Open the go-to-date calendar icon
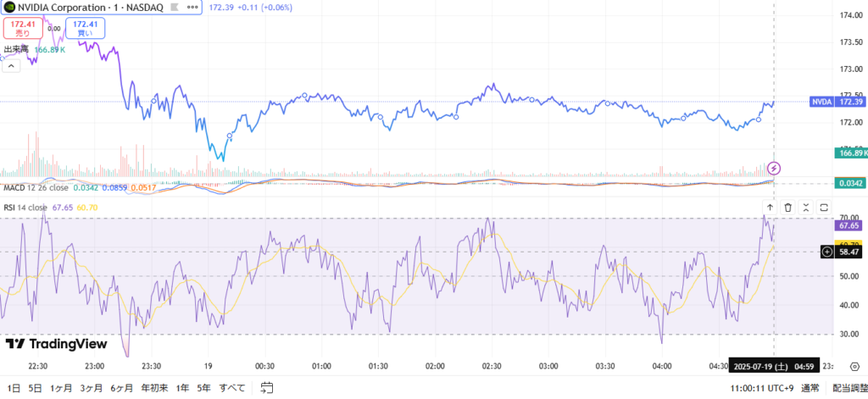Image resolution: width=868 pixels, height=399 pixels. click(267, 387)
